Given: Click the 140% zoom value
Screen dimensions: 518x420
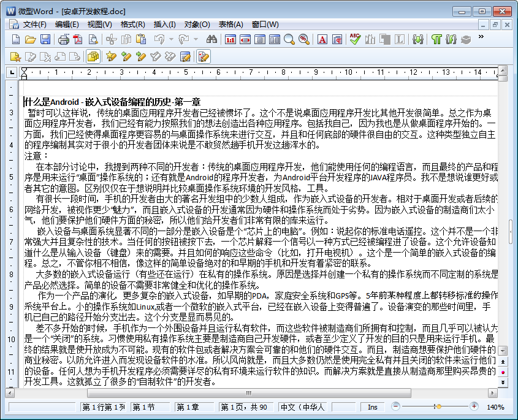Looking at the screenshot, I should pyautogui.click(x=495, y=407).
